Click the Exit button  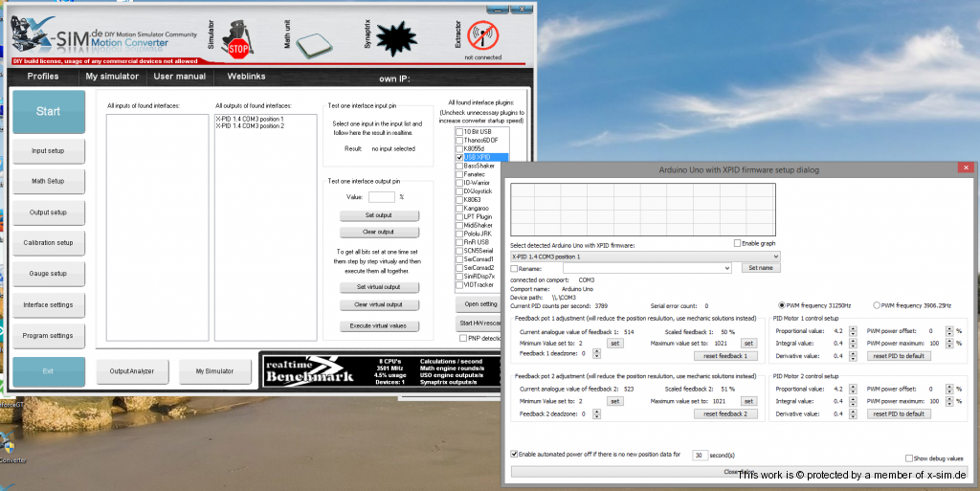[x=48, y=371]
